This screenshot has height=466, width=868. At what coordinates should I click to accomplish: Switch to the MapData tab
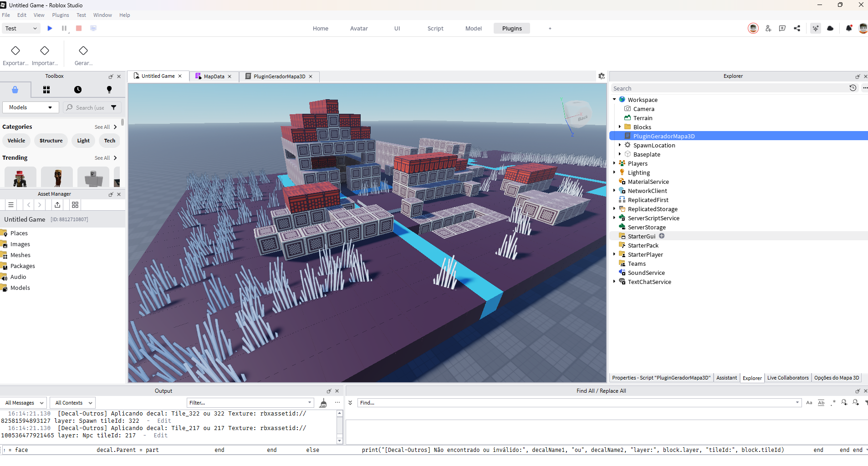(x=213, y=76)
